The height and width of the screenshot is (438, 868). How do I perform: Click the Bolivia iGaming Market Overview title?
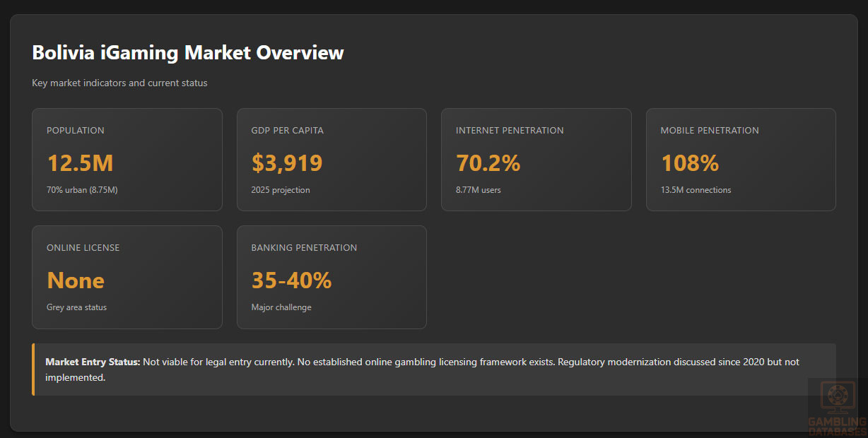click(x=188, y=53)
